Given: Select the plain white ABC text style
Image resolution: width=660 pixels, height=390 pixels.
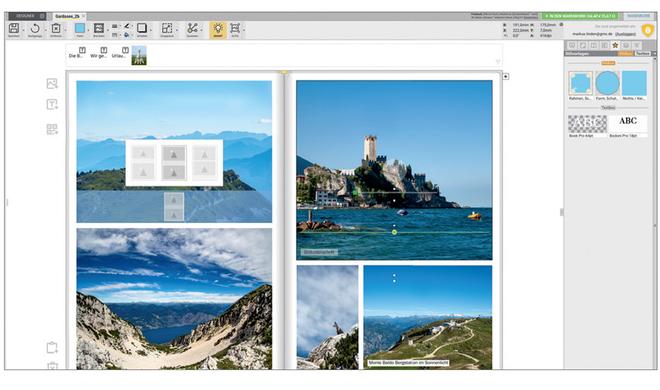Looking at the screenshot, I should pos(628,124).
